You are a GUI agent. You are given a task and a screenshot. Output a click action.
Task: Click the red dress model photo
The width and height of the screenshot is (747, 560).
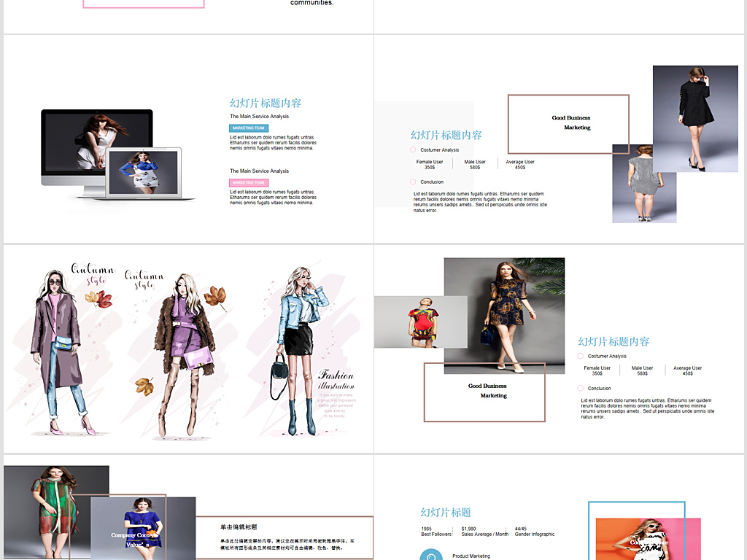point(420,322)
